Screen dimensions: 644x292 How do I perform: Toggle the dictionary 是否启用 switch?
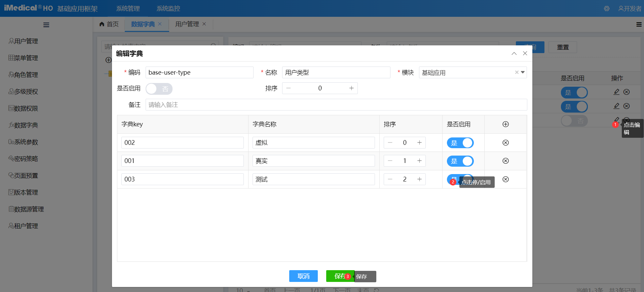pyautogui.click(x=159, y=89)
